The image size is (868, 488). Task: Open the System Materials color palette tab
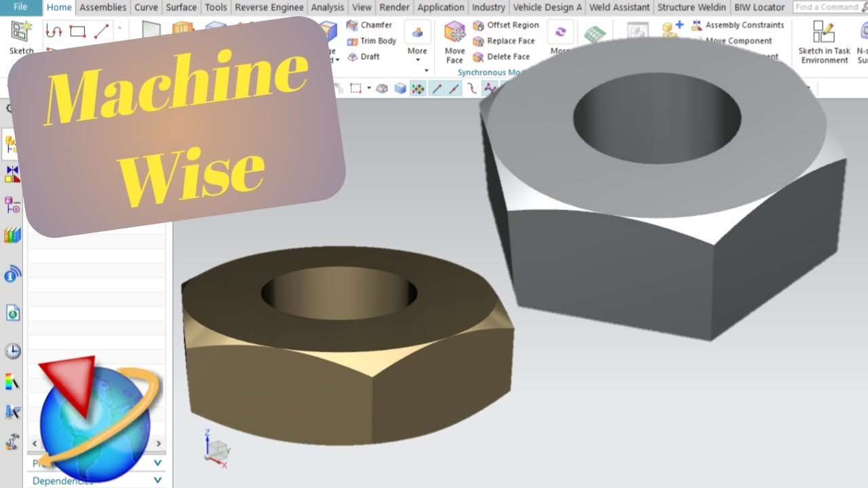pyautogui.click(x=12, y=382)
